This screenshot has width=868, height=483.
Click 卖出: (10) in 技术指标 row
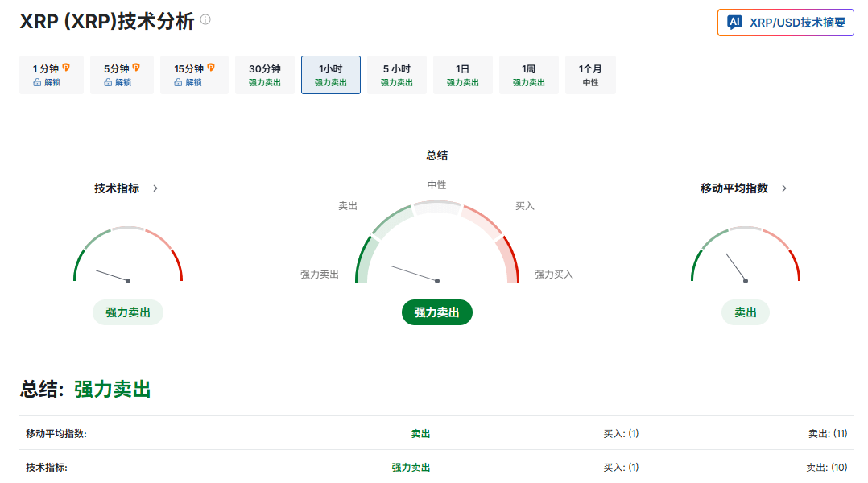pyautogui.click(x=826, y=468)
